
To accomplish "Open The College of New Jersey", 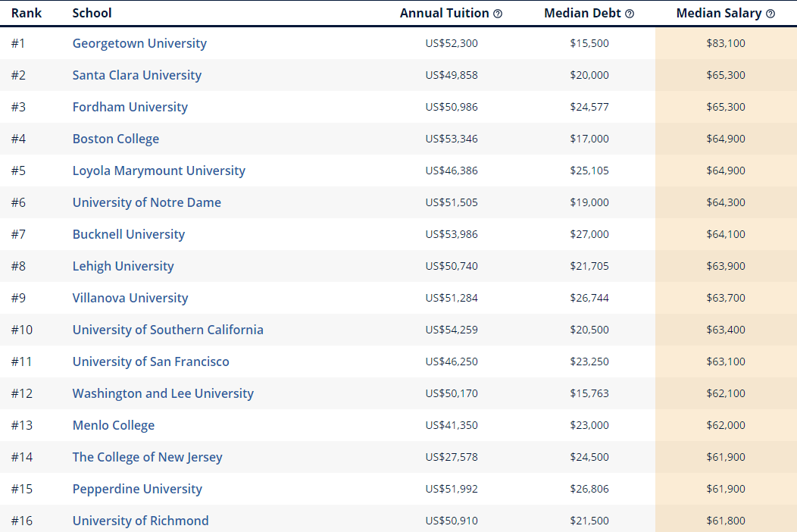I will pos(148,457).
